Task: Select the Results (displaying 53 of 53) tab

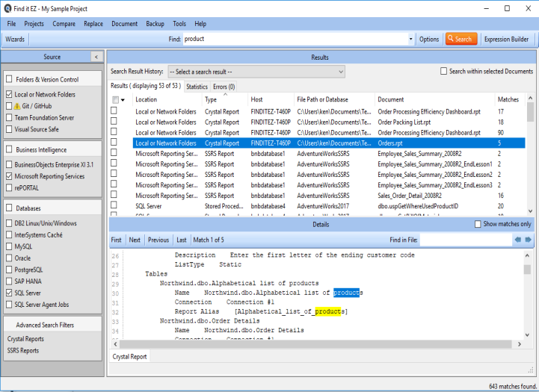Action: click(146, 86)
